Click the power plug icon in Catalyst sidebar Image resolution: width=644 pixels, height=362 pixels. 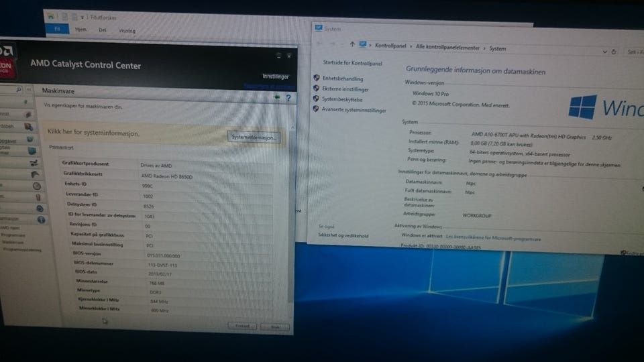click(38, 197)
